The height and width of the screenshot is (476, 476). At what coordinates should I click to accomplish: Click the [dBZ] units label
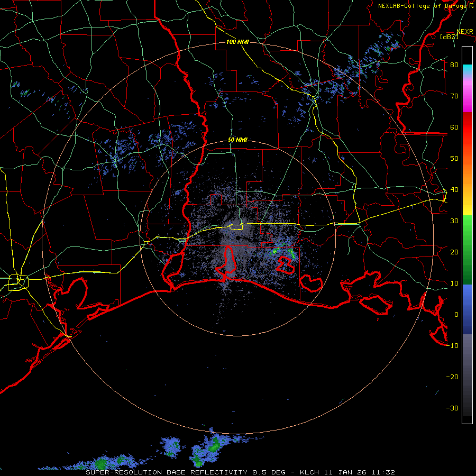coord(449,36)
